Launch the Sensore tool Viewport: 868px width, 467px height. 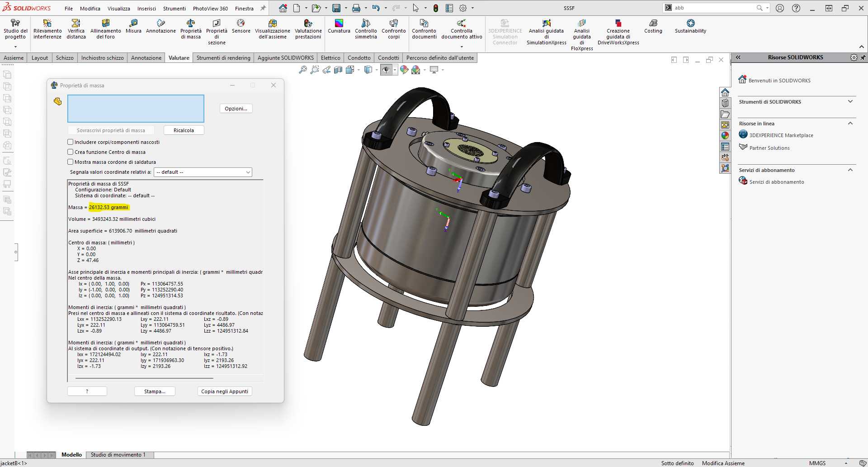point(241,26)
